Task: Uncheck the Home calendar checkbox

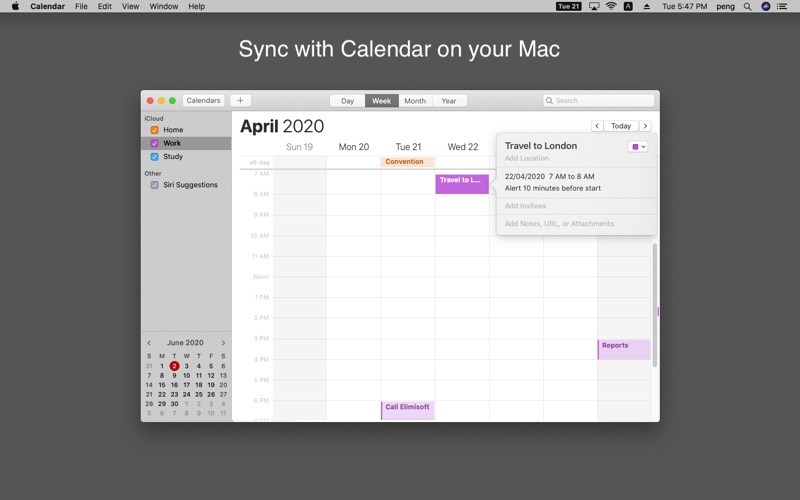Action: [154, 130]
